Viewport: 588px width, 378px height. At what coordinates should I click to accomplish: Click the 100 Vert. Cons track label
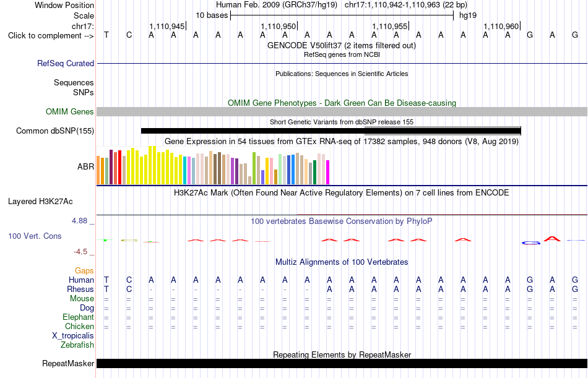tap(35, 236)
